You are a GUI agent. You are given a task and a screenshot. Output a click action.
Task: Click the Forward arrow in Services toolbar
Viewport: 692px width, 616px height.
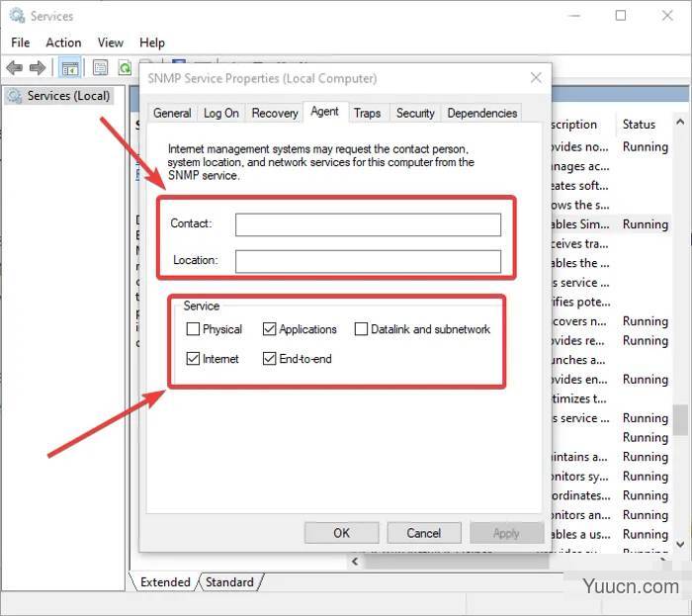(x=38, y=68)
